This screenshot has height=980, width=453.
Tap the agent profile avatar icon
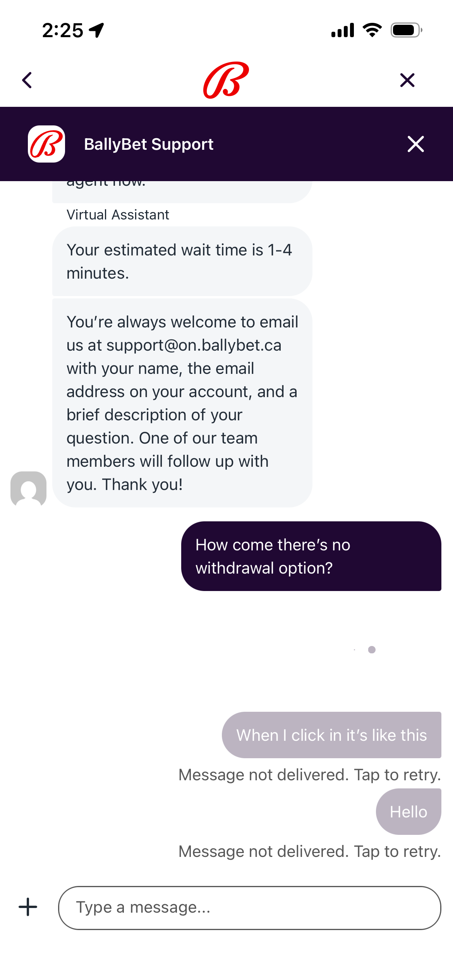coord(28,489)
